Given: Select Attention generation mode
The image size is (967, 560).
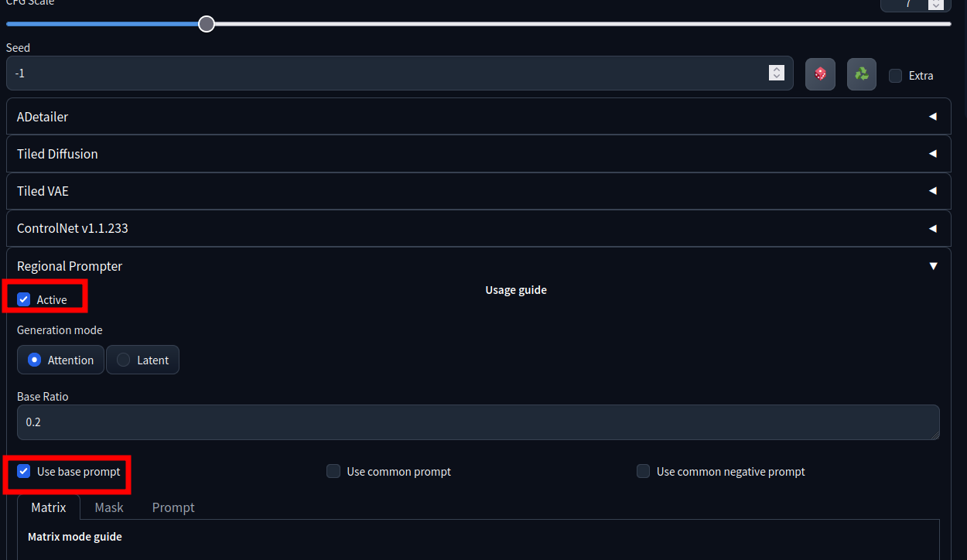Looking at the screenshot, I should pyautogui.click(x=60, y=360).
